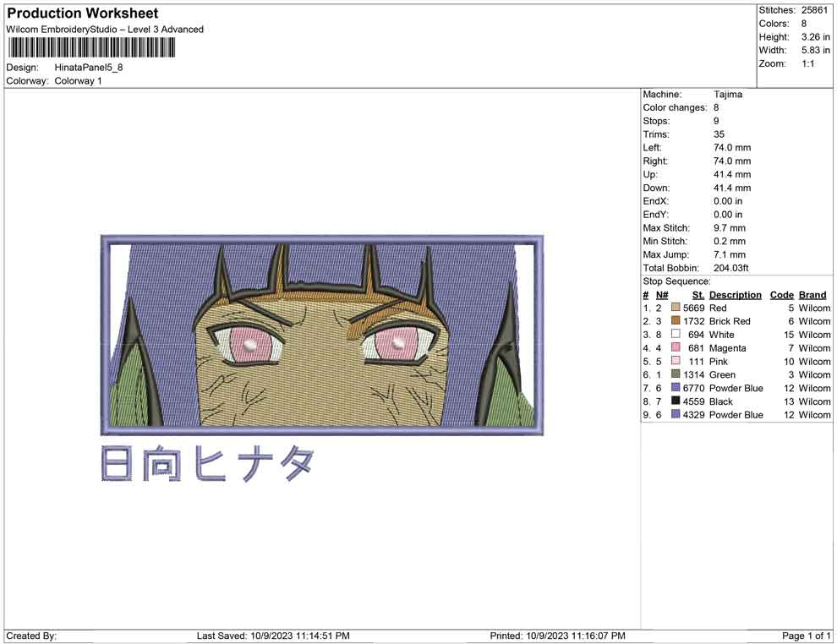This screenshot has height=644, width=837.
Task: Click the 'Brick Red' description text
Action: click(x=730, y=321)
